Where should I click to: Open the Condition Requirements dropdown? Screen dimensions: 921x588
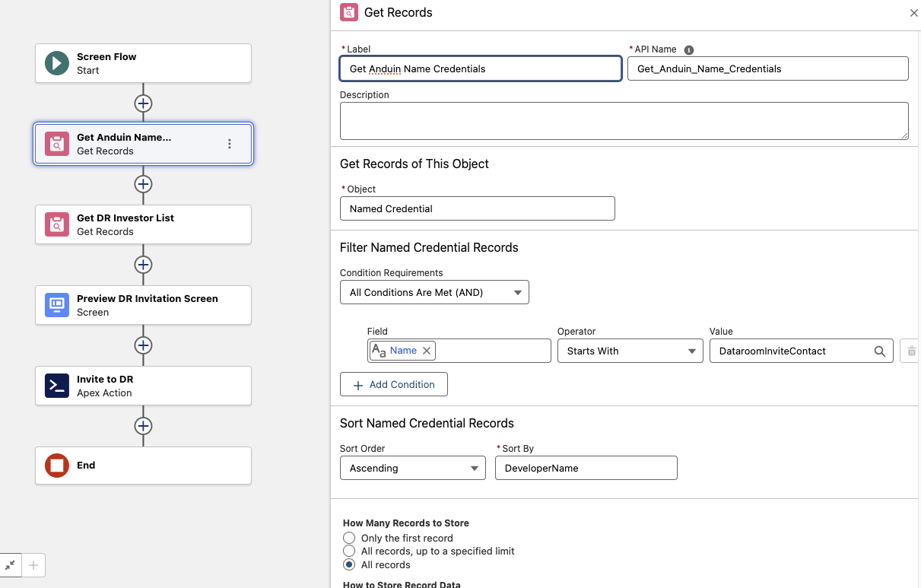(x=434, y=292)
